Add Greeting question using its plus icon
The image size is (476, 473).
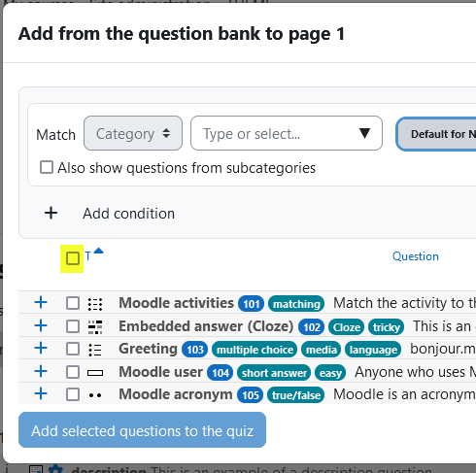[41, 349]
